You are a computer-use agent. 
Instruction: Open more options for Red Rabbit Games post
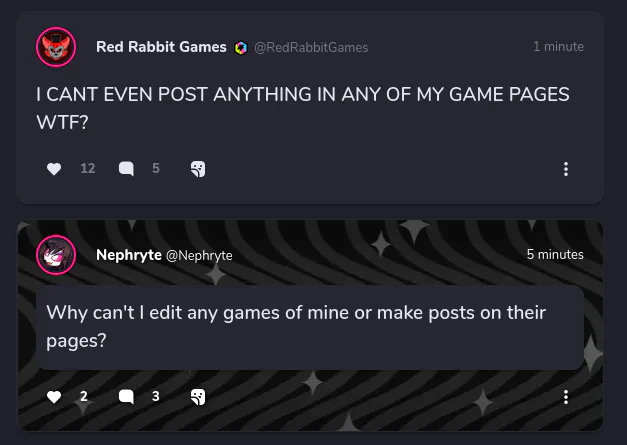coord(566,169)
